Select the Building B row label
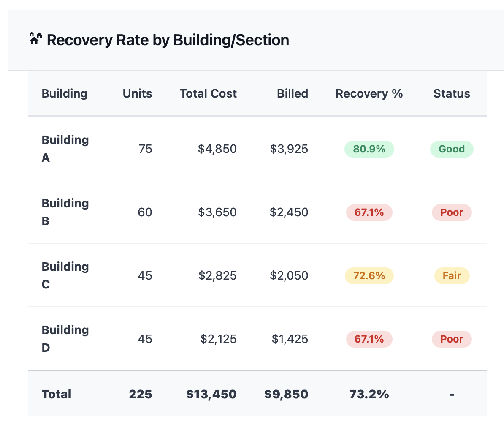Viewport: 504px width, 430px height. pyautogui.click(x=65, y=212)
